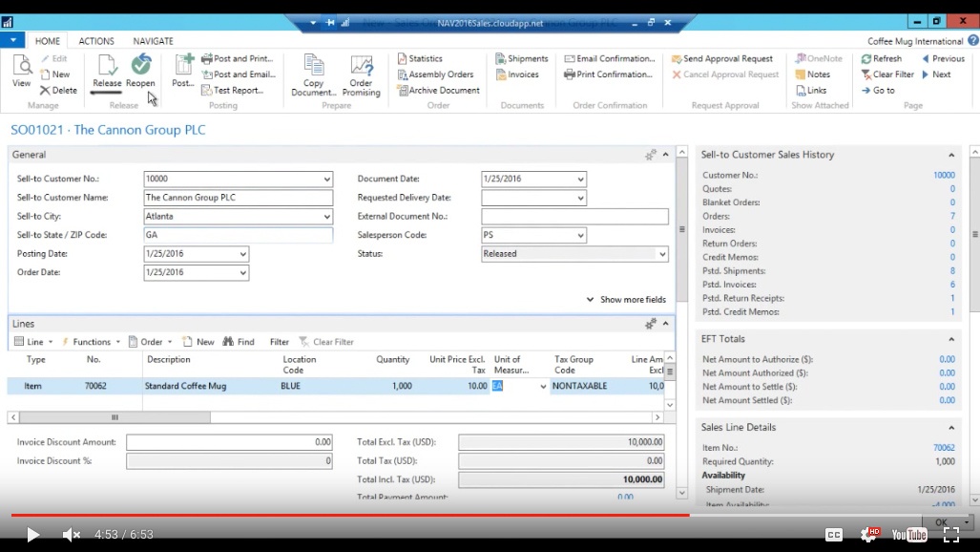Toggle closed captions on the video
980x552 pixels.
[834, 535]
